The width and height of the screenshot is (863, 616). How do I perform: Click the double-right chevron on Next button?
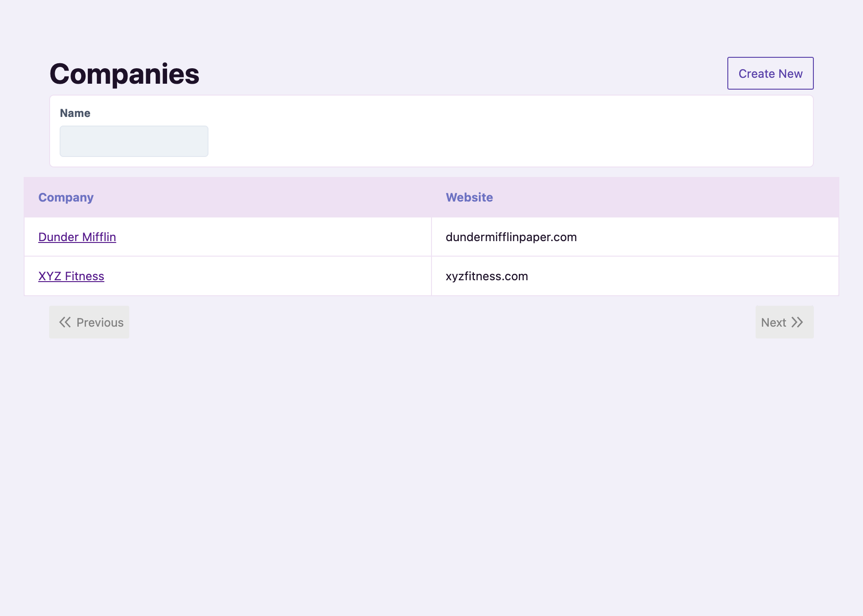click(798, 322)
